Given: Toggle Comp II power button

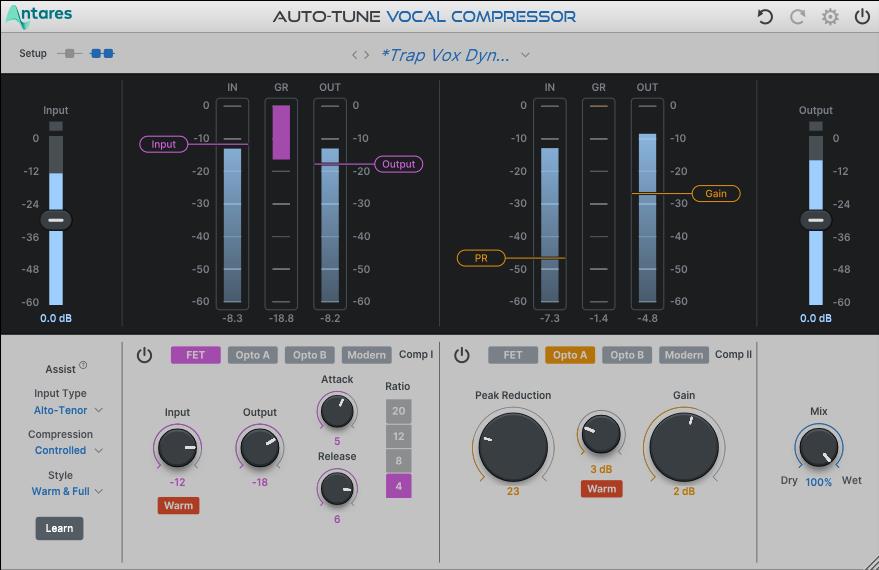Looking at the screenshot, I should point(461,355).
